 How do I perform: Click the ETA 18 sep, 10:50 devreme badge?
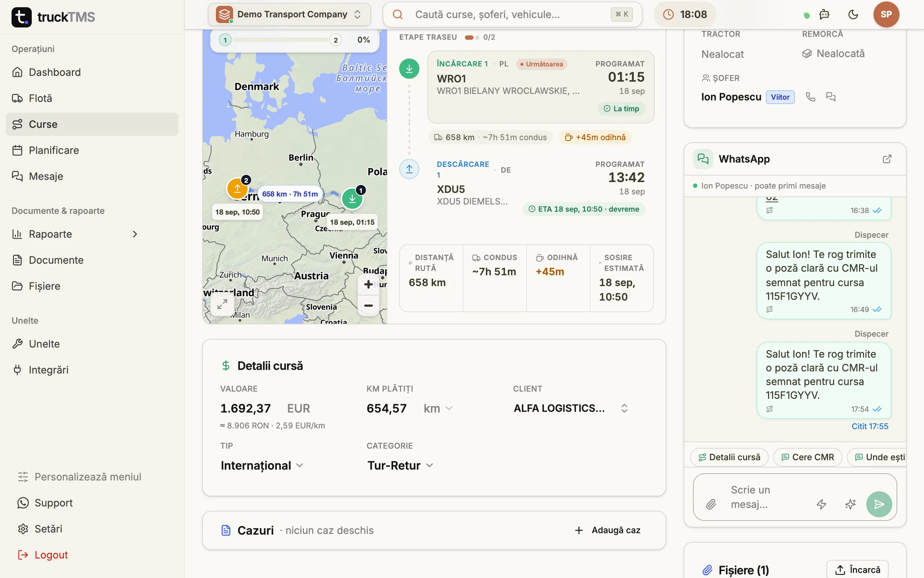click(x=584, y=209)
